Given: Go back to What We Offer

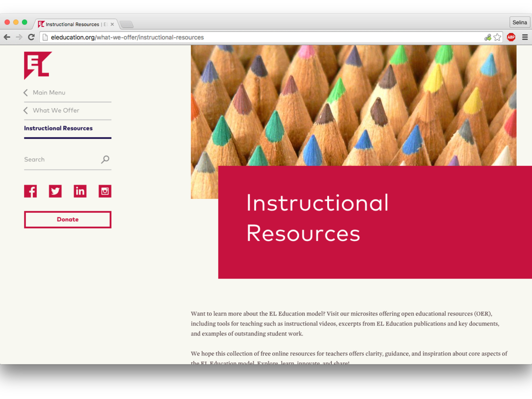Looking at the screenshot, I should (56, 110).
